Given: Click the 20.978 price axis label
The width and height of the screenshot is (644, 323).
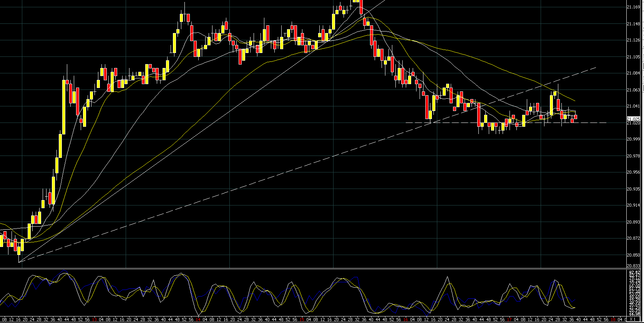Looking at the screenshot, I should click(x=633, y=156).
